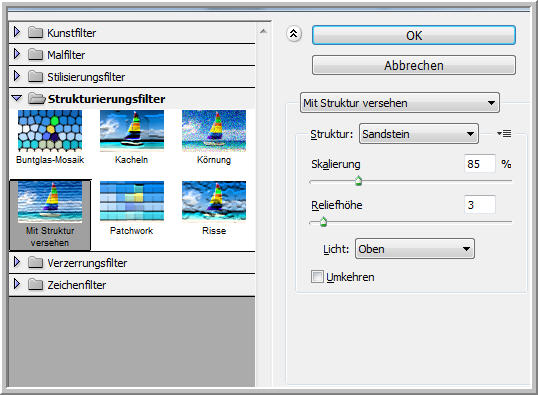Click the Abbrechen button
This screenshot has width=538, height=395.
tap(414, 65)
